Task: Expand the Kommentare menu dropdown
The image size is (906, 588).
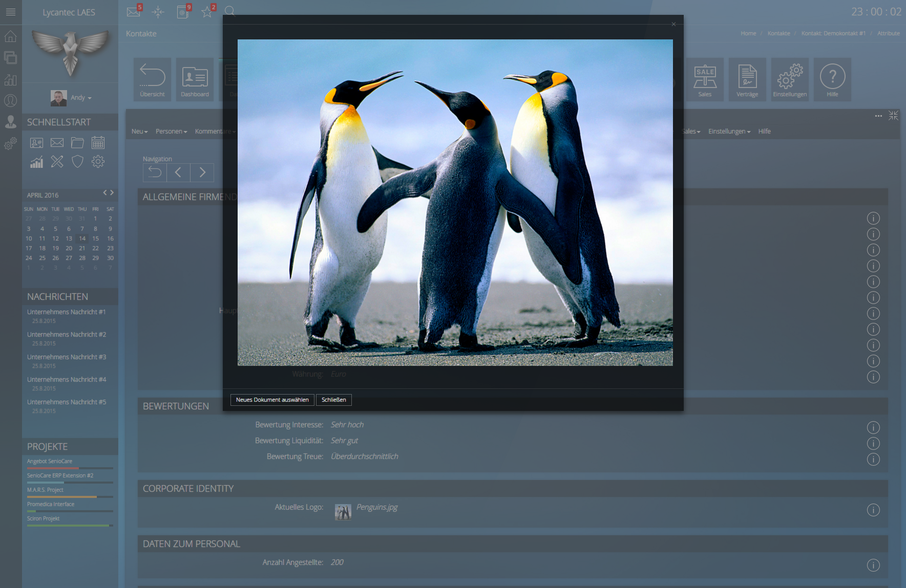Action: pos(215,132)
